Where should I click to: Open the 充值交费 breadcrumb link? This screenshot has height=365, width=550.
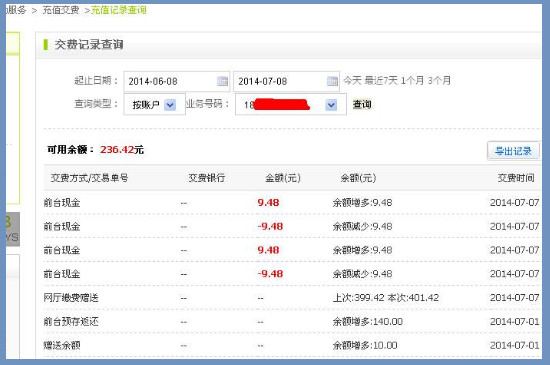coord(61,10)
